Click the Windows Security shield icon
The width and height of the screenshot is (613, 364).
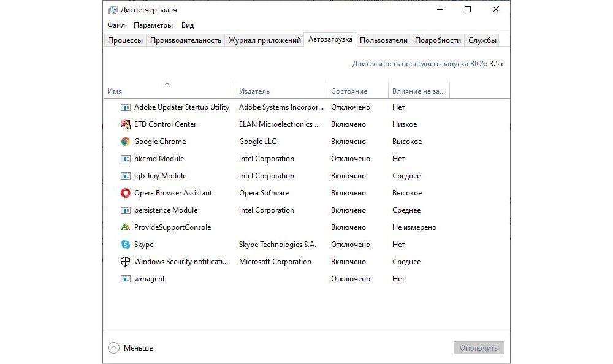tap(125, 262)
